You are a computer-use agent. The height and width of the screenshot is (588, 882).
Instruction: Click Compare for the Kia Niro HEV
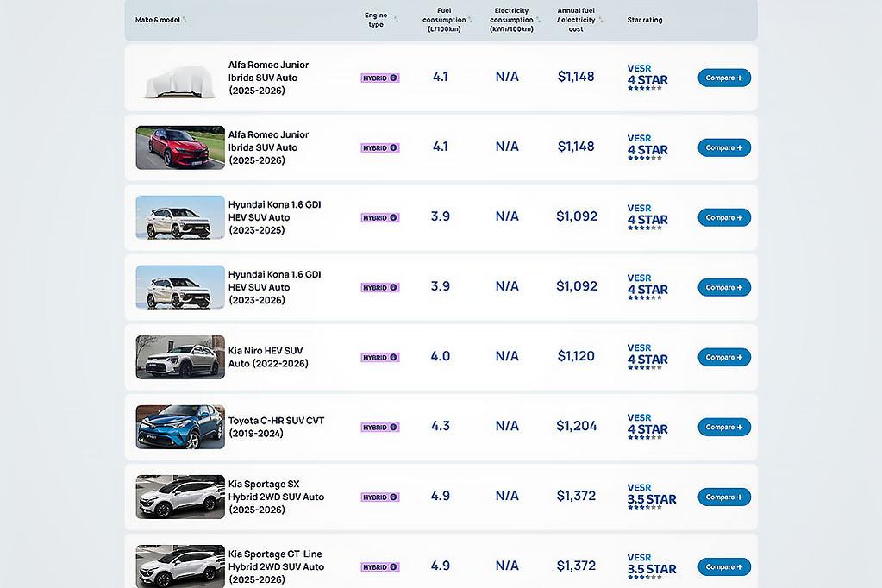point(723,357)
